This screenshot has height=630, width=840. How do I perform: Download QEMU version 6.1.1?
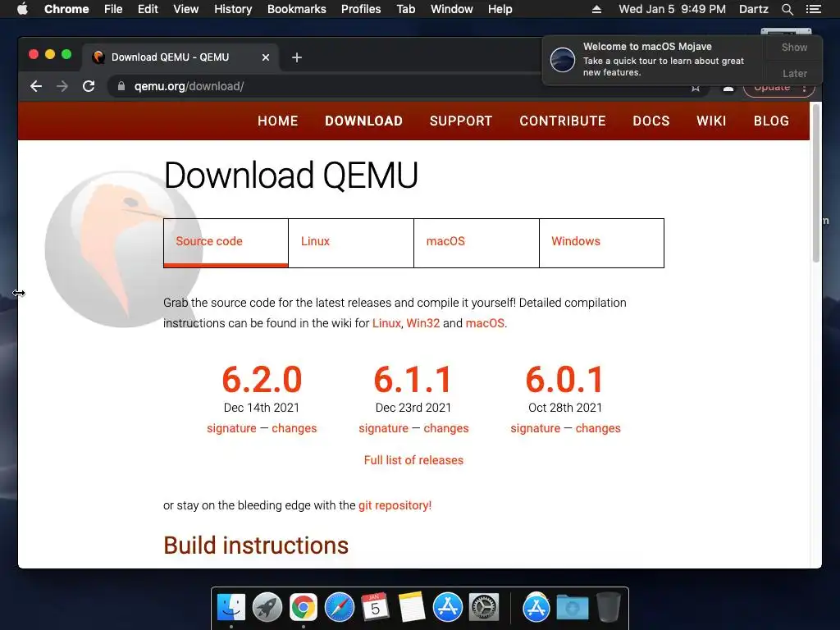click(413, 379)
